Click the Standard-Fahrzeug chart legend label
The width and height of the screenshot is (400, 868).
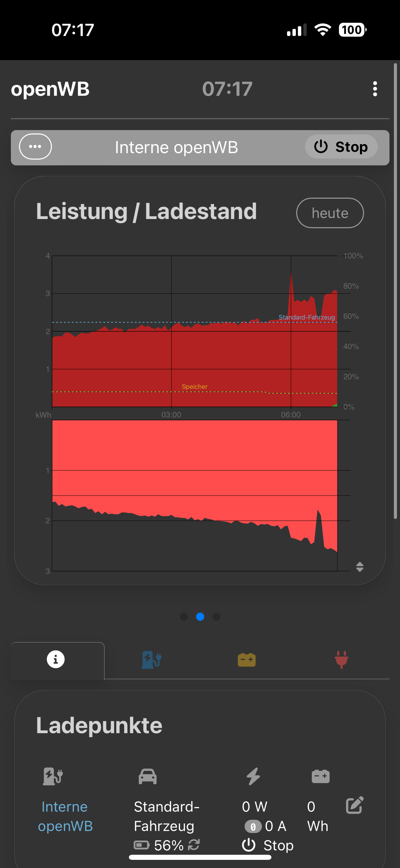[307, 317]
